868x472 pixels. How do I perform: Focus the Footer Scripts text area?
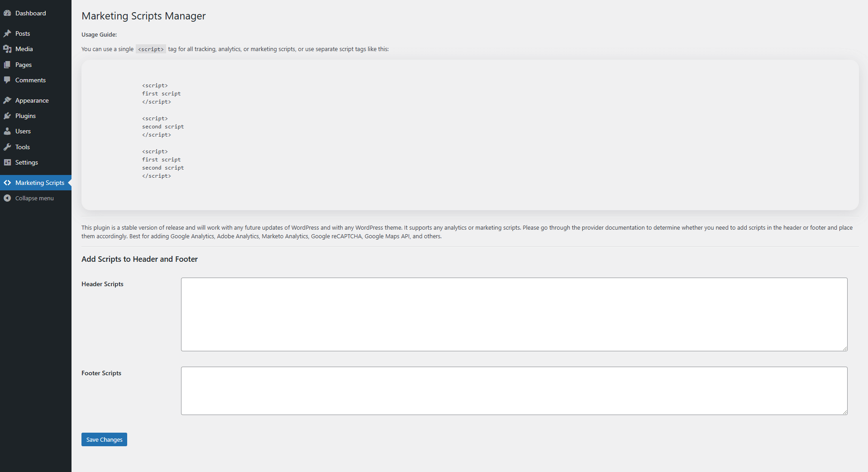[x=514, y=391]
